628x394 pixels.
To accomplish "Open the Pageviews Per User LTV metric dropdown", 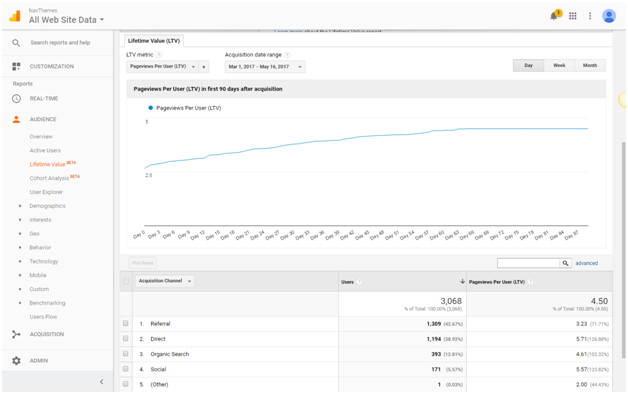I will pyautogui.click(x=162, y=66).
